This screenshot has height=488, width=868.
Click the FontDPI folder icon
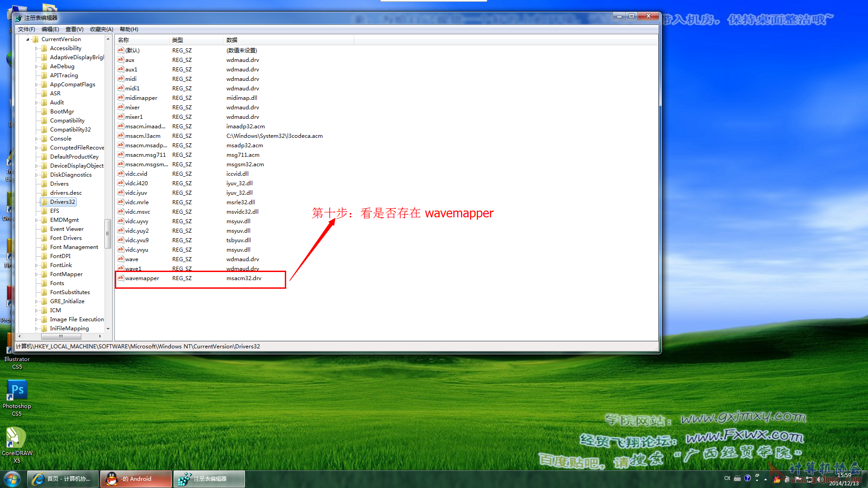point(44,256)
